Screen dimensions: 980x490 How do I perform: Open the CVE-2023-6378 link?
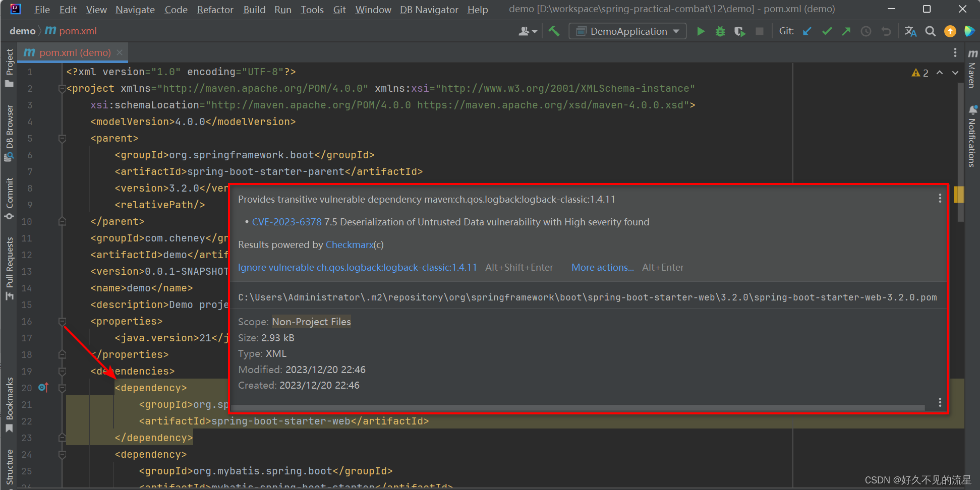pyautogui.click(x=286, y=222)
